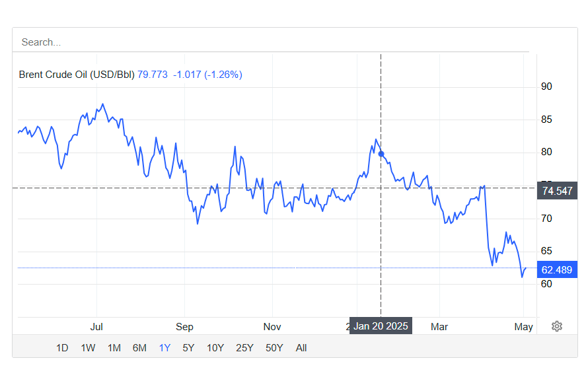Click the Jan 20 2025 date label
Image resolution: width=588 pixels, height=383 pixels.
tap(381, 326)
